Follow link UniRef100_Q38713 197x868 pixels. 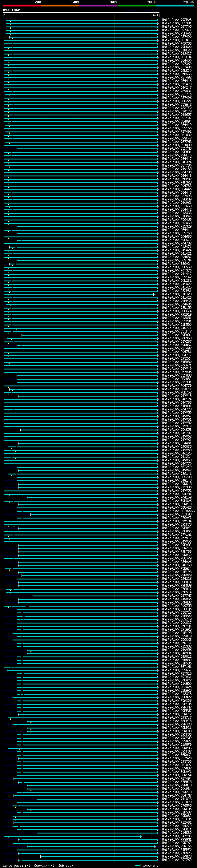tap(176, 612)
